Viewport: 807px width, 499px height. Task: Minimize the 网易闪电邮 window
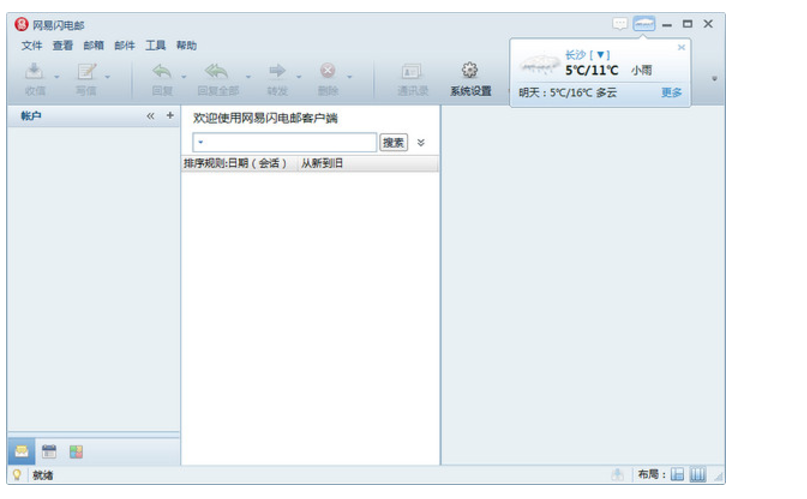click(667, 24)
